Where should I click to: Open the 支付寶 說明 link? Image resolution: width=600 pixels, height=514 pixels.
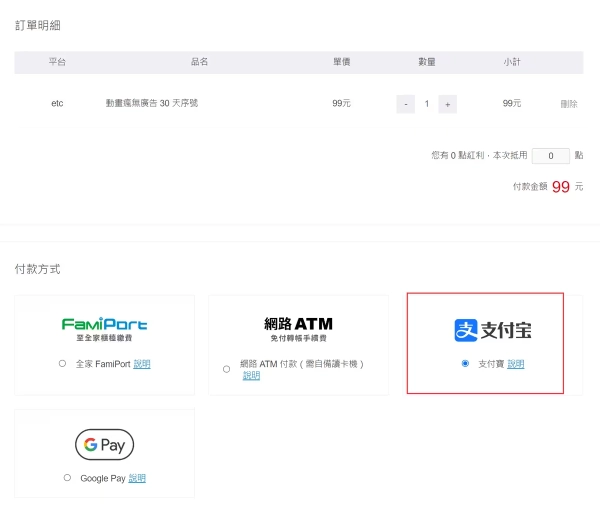click(x=515, y=364)
